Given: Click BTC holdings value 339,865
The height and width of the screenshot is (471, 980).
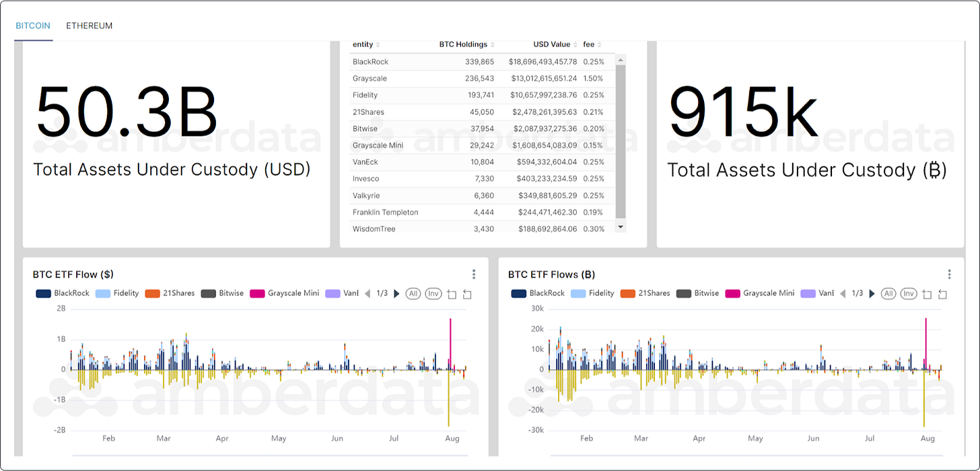Looking at the screenshot, I should (480, 62).
